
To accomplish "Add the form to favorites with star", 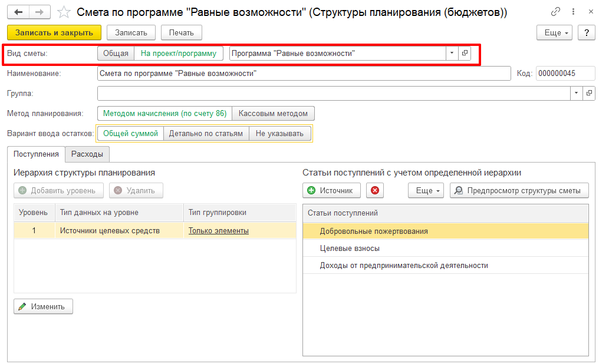I will point(64,12).
